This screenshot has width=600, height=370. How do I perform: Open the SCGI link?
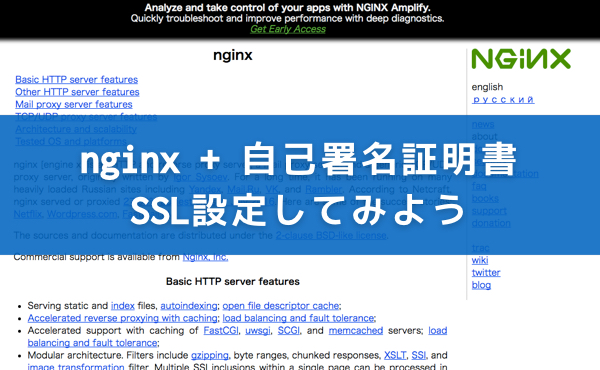click(289, 331)
